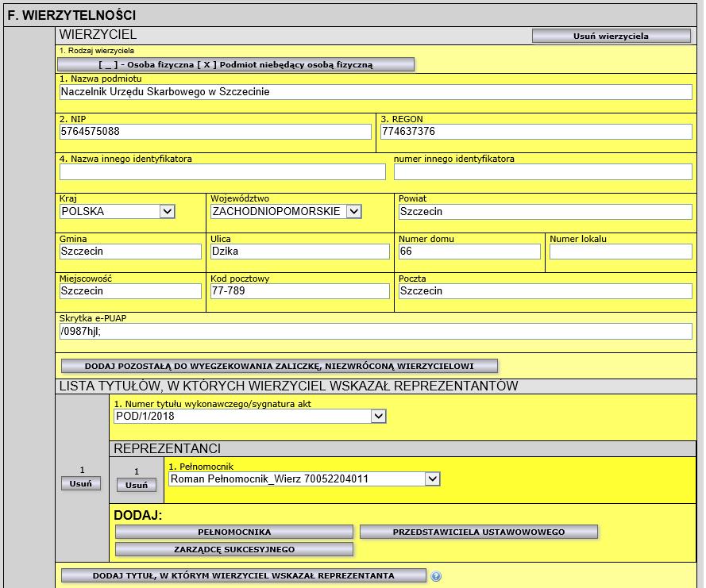This screenshot has width=706, height=588.
Task: Click PRZEDSTAWICIELA USTAWOWOWEGO button
Action: (x=479, y=532)
